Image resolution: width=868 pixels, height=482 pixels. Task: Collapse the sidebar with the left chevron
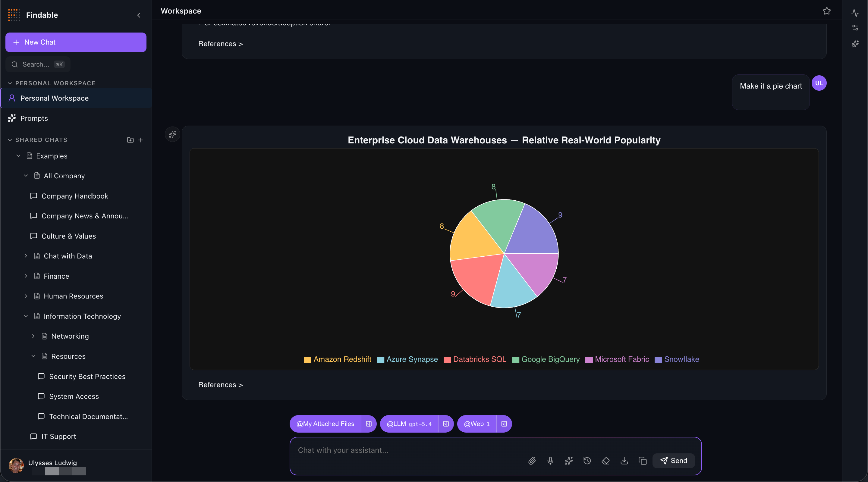[139, 15]
